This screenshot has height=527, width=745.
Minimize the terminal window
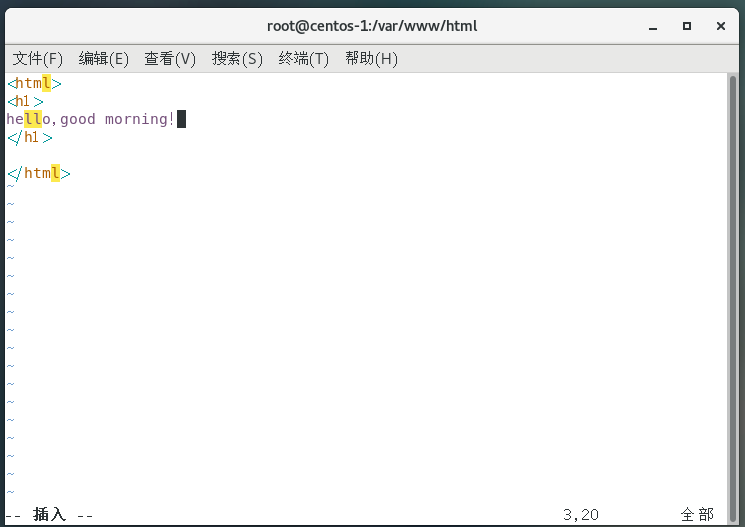pyautogui.click(x=653, y=27)
